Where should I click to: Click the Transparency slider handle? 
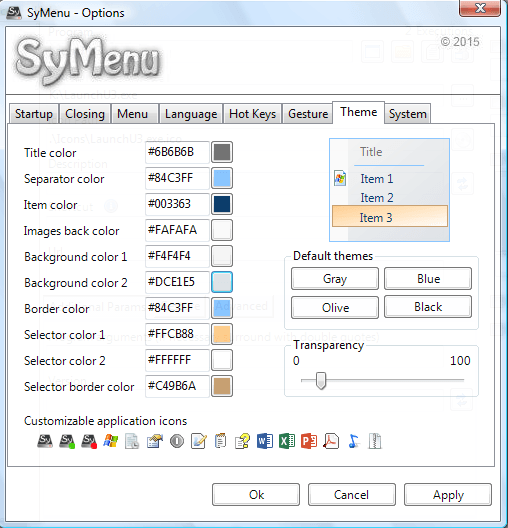(x=321, y=381)
